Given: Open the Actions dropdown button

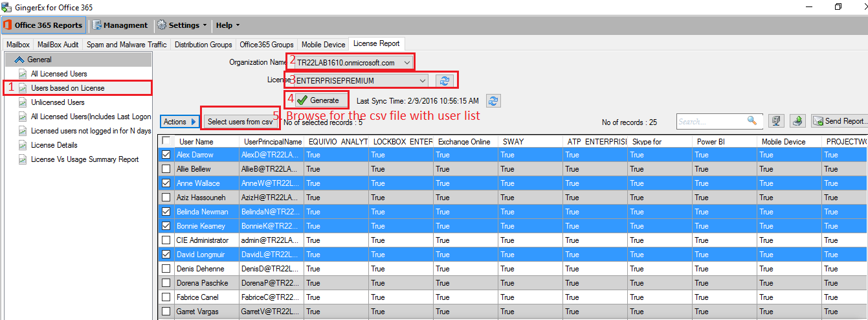Looking at the screenshot, I should pyautogui.click(x=179, y=122).
